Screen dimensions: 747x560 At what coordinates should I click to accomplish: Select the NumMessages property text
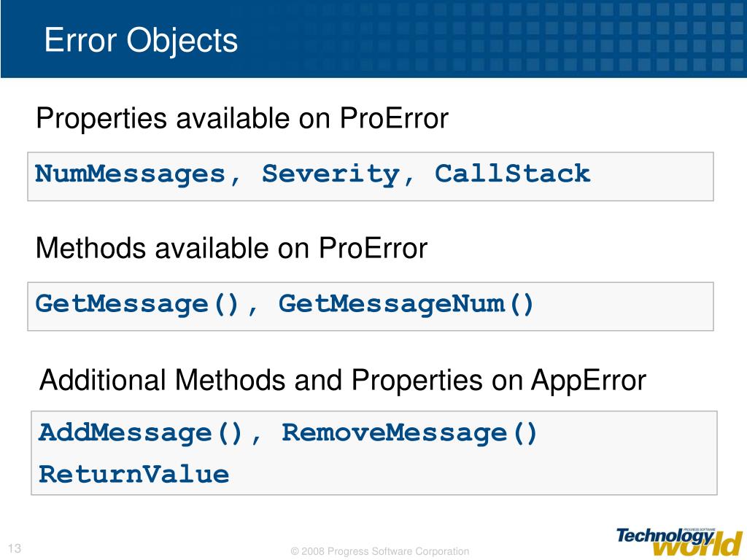tap(130, 174)
